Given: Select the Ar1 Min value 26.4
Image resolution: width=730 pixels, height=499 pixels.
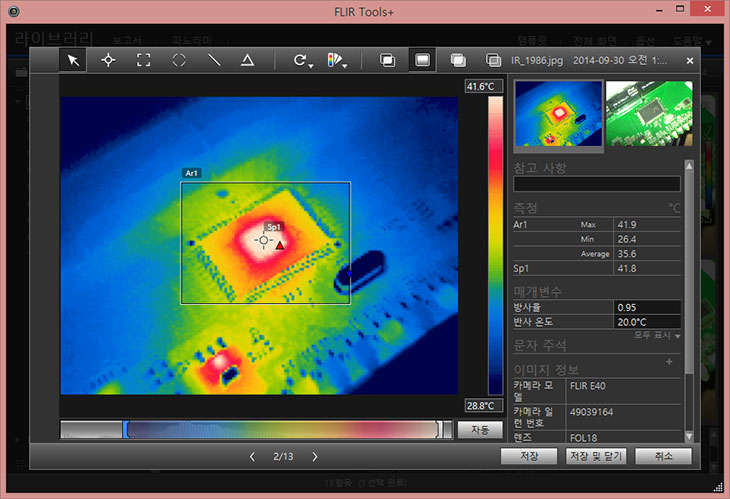Looking at the screenshot, I should pos(627,239).
